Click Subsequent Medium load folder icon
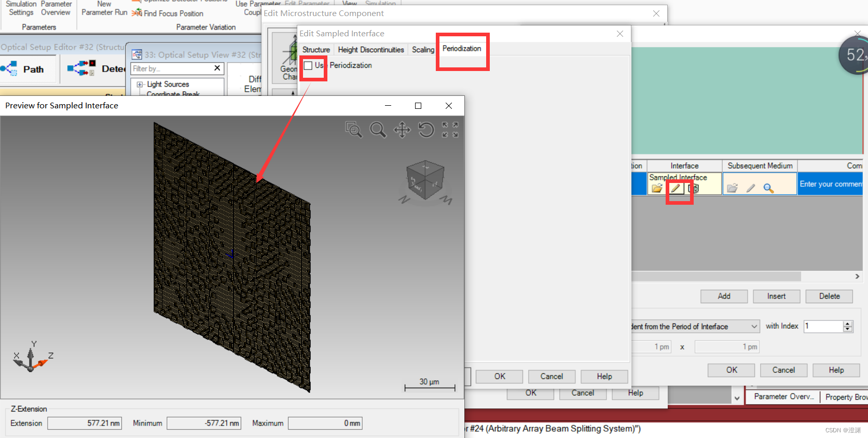Screen dimensions: 868x438 (732, 188)
